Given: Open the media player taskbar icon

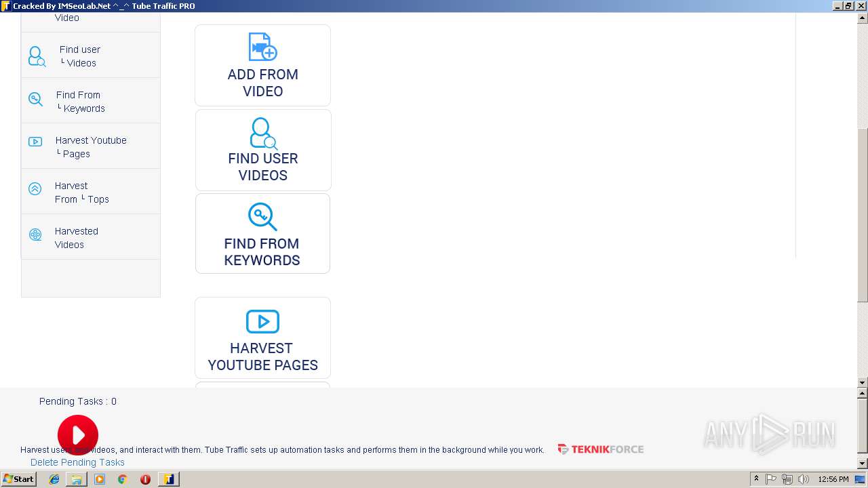Looking at the screenshot, I should pos(100,479).
